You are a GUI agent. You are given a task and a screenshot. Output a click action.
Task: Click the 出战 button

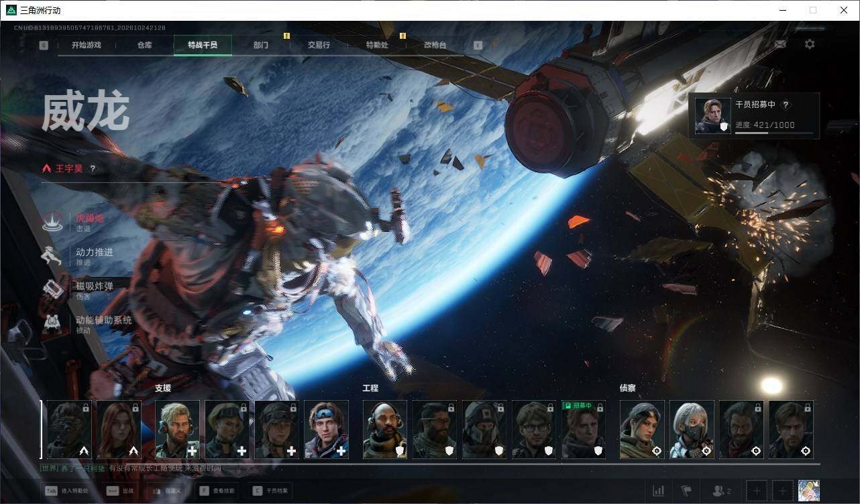[x=121, y=491]
